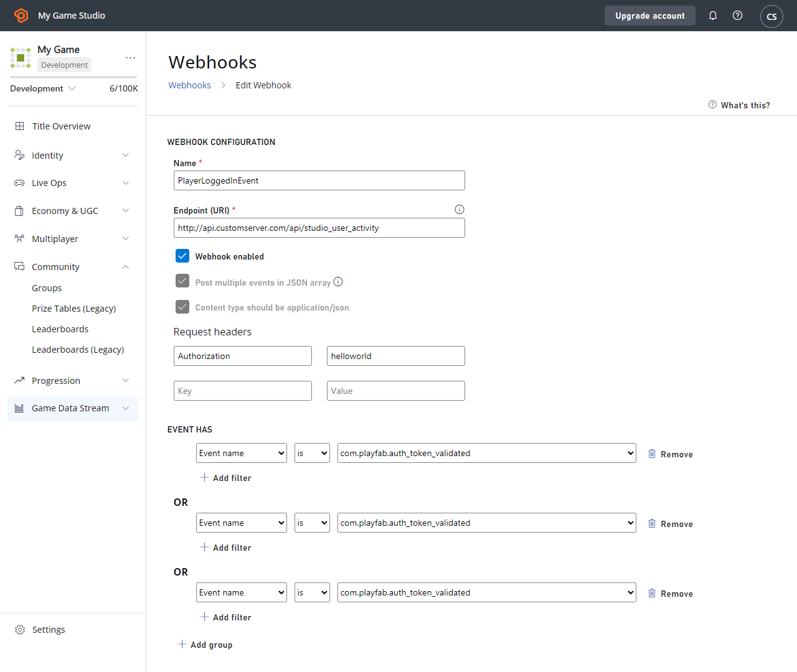Image resolution: width=797 pixels, height=672 pixels.
Task: Open Prize Tables (Legacy)
Action: (x=74, y=309)
